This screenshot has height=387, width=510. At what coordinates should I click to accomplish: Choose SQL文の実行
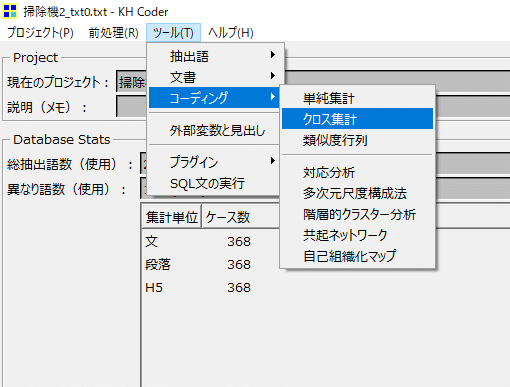214,183
